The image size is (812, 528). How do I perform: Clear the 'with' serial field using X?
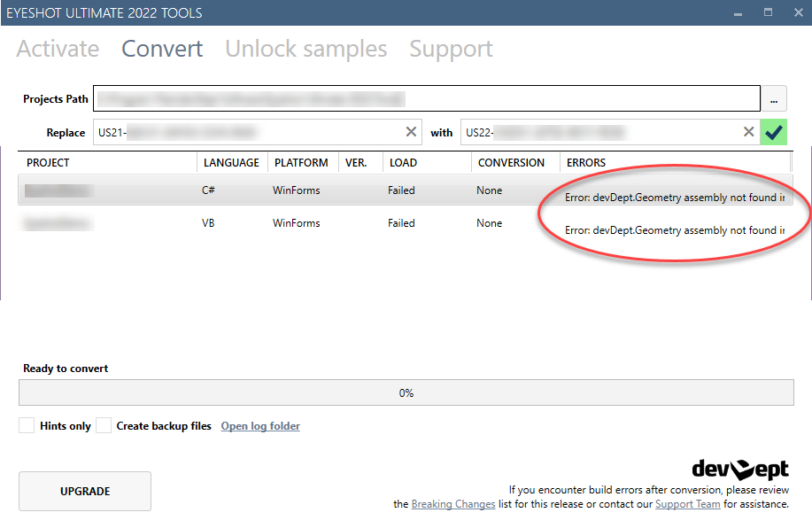[748, 132]
